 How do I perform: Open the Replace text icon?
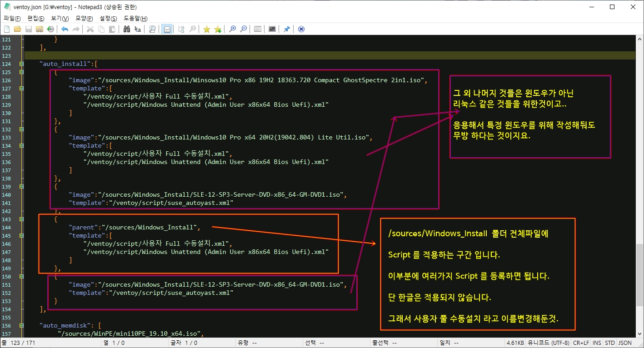pyautogui.click(x=138, y=29)
